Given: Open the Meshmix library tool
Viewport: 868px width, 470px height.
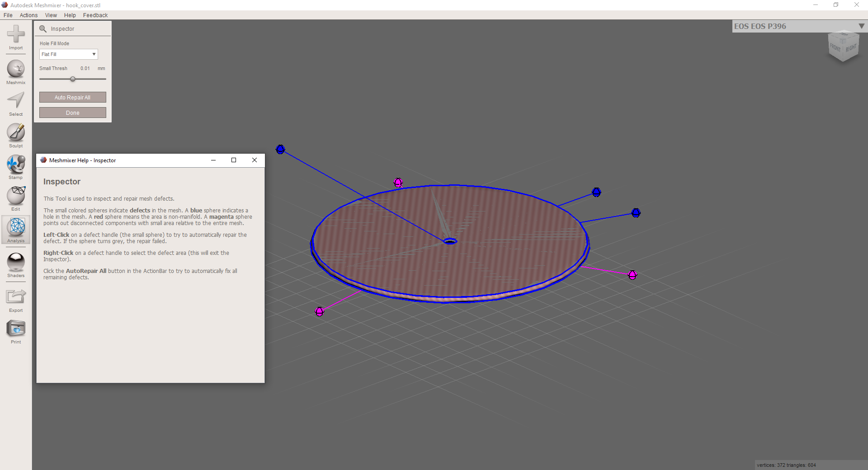Looking at the screenshot, I should [x=16, y=70].
